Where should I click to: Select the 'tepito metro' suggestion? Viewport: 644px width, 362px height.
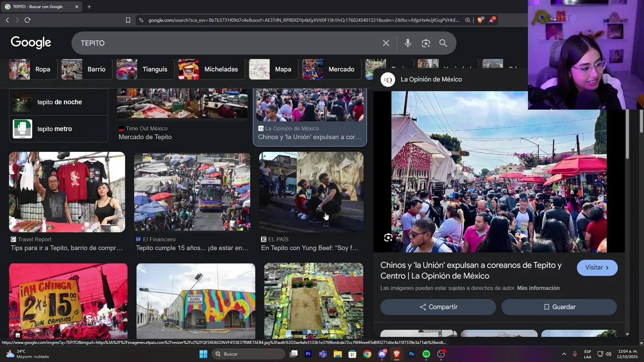(x=58, y=129)
